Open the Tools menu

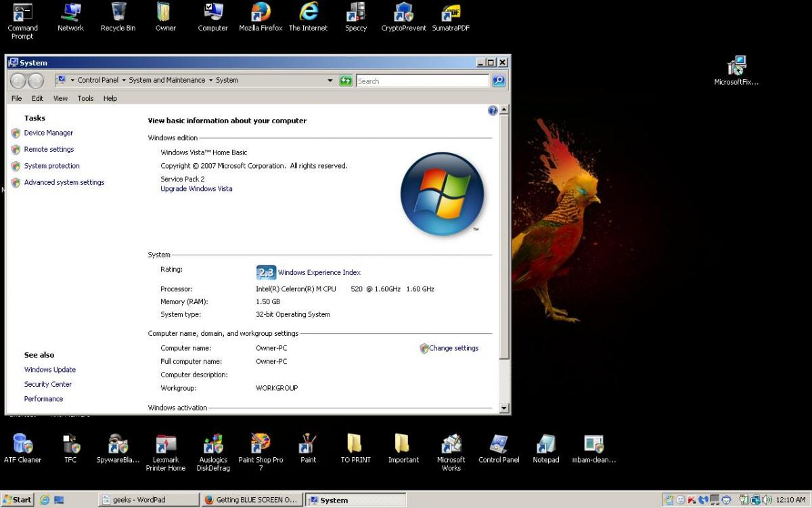point(85,98)
